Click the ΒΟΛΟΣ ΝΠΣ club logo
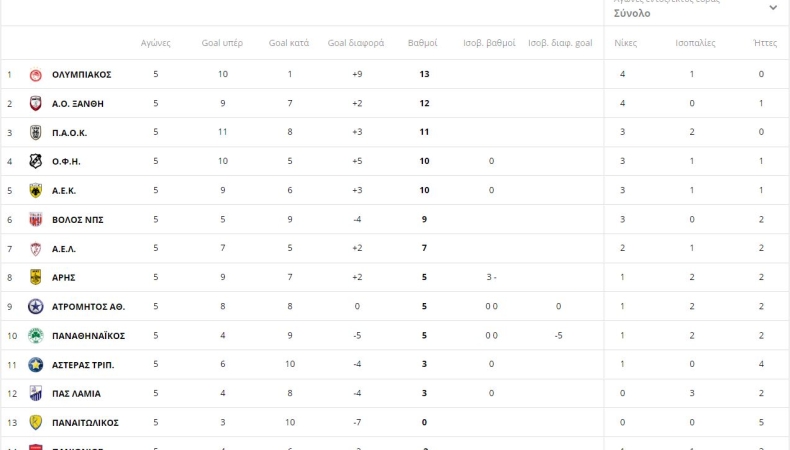The width and height of the screenshot is (790, 450). [x=35, y=219]
